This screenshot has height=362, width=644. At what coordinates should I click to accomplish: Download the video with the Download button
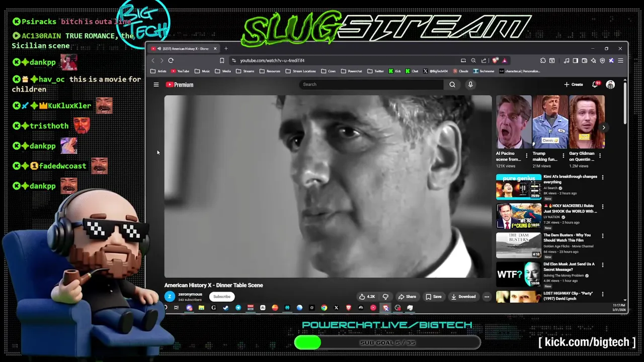point(463,297)
